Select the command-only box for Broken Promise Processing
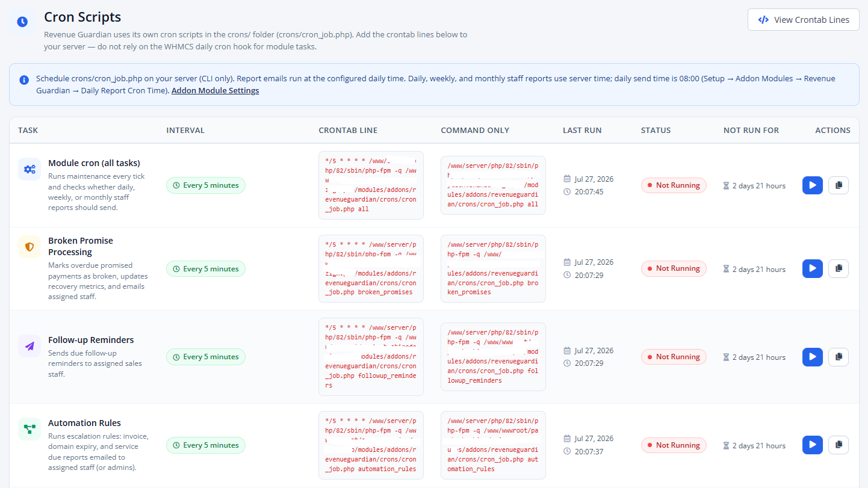Viewport: 868px width, 488px height. point(493,268)
